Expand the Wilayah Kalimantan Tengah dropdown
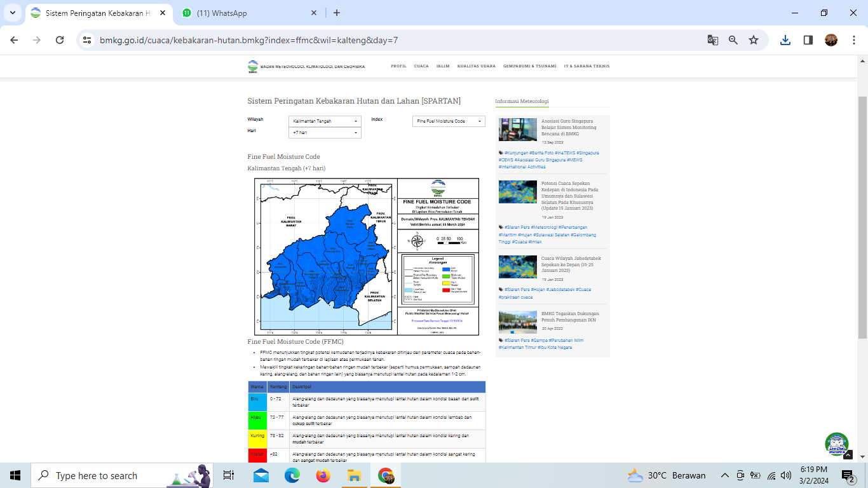 325,121
